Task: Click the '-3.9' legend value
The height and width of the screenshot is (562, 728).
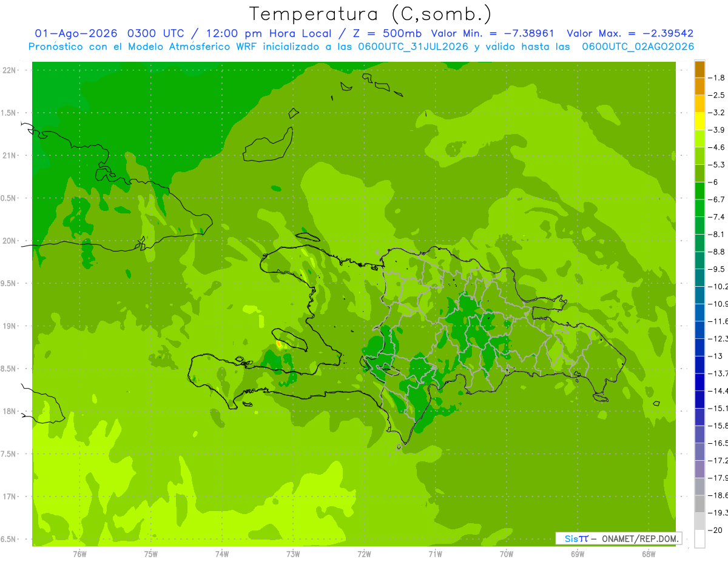Action: pyautogui.click(x=716, y=130)
